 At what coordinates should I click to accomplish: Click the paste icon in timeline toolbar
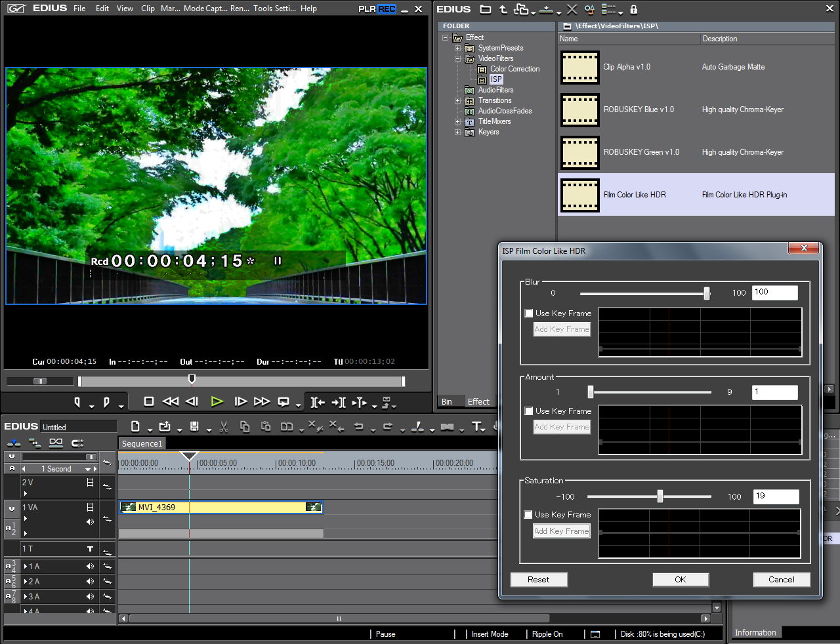point(266,427)
